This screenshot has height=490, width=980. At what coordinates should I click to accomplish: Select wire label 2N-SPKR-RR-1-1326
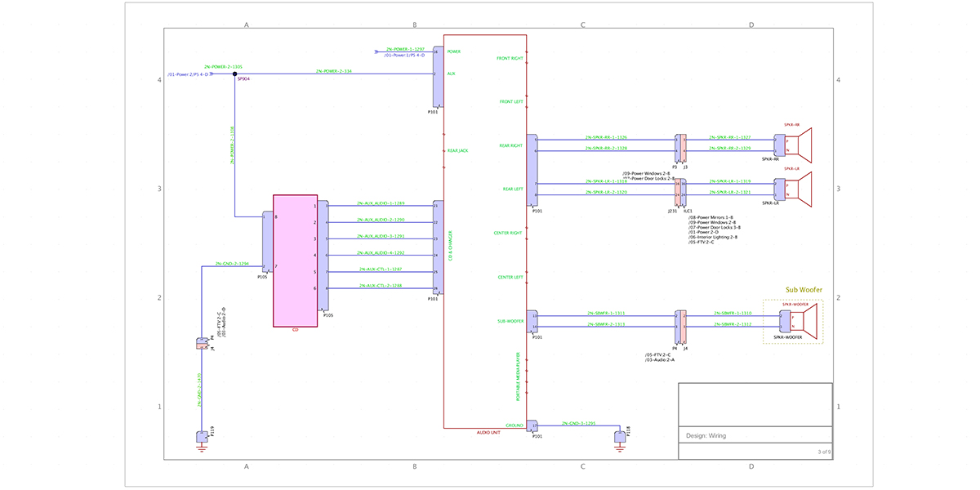pyautogui.click(x=606, y=137)
